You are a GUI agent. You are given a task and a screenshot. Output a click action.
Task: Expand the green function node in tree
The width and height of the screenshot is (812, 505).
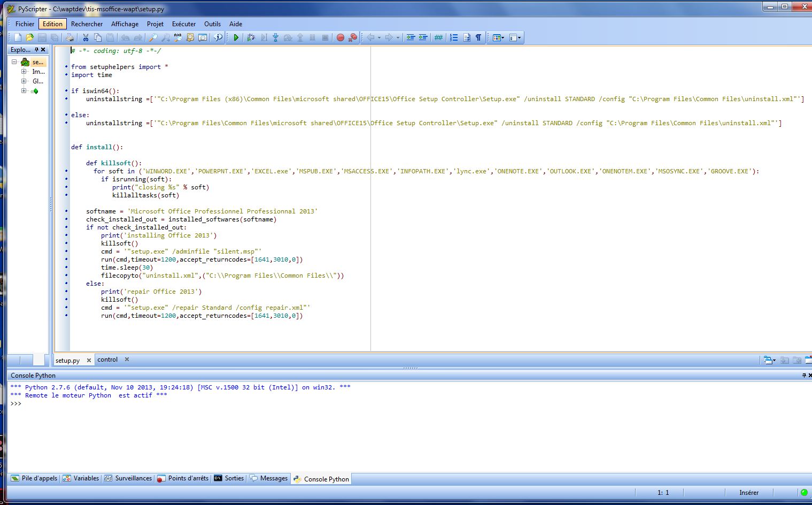(x=24, y=90)
